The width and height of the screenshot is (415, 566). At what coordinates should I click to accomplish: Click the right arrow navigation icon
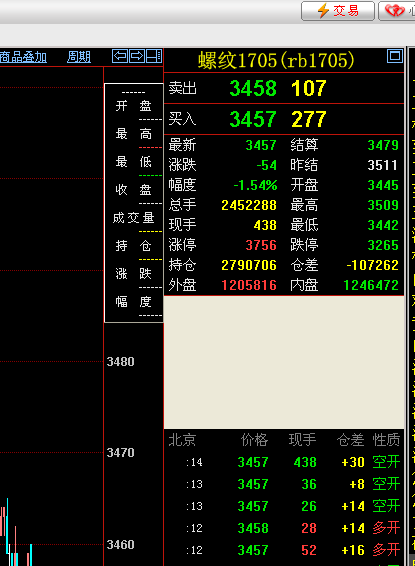click(137, 56)
